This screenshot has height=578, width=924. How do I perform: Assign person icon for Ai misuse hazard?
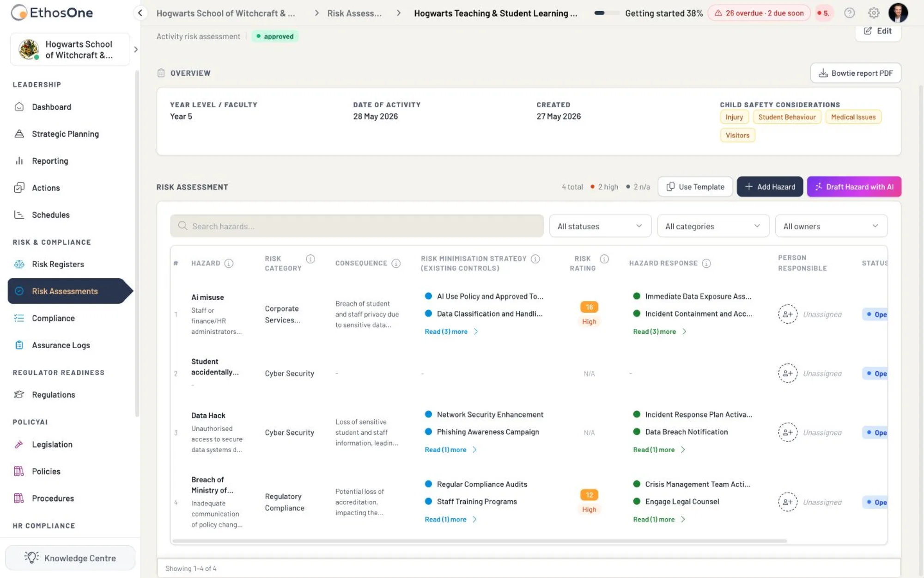click(x=788, y=314)
